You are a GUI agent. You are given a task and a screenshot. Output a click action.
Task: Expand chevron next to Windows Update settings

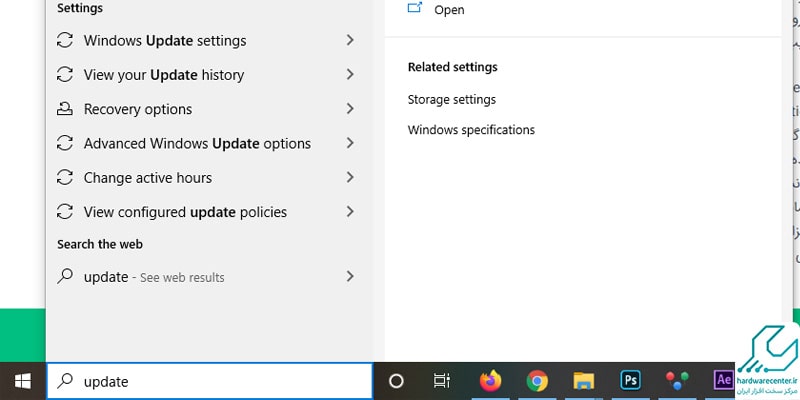point(350,40)
